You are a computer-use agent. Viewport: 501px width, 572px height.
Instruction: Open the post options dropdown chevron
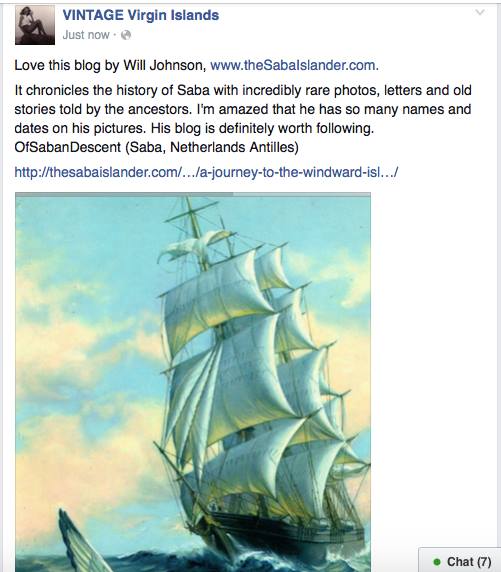[480, 12]
